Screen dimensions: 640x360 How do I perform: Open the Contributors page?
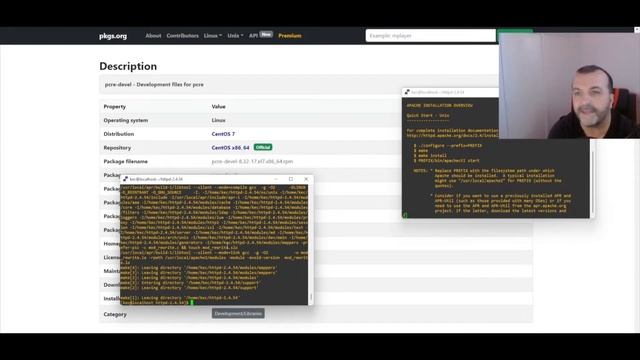(x=182, y=36)
